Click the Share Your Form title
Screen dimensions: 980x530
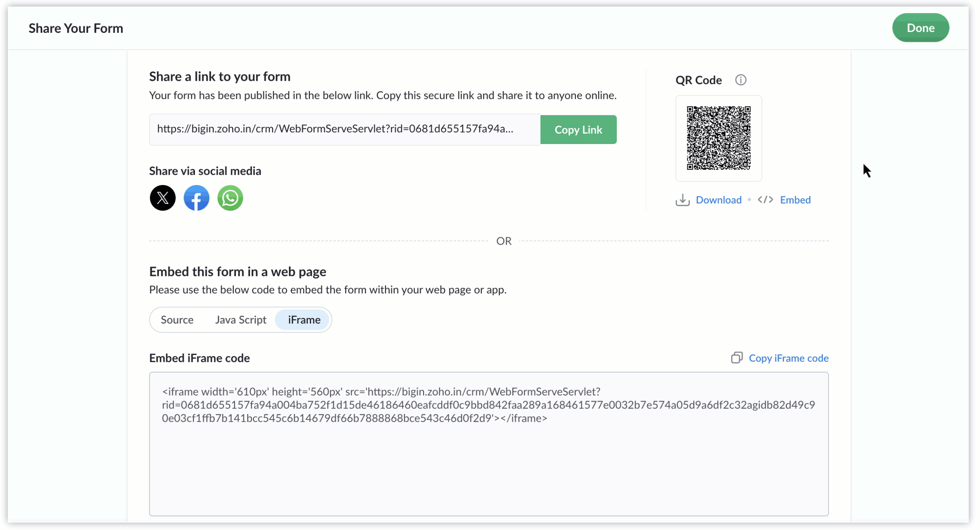click(x=76, y=28)
